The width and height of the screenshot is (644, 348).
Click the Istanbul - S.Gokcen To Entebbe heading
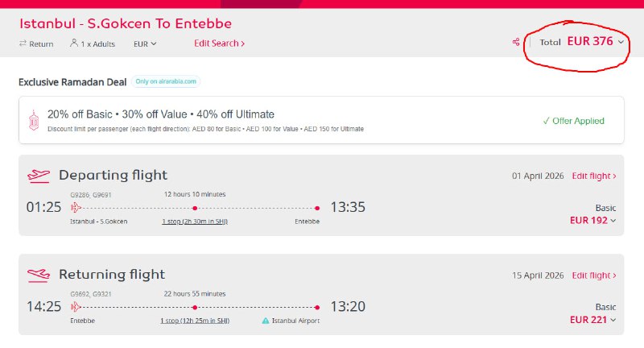[126, 23]
